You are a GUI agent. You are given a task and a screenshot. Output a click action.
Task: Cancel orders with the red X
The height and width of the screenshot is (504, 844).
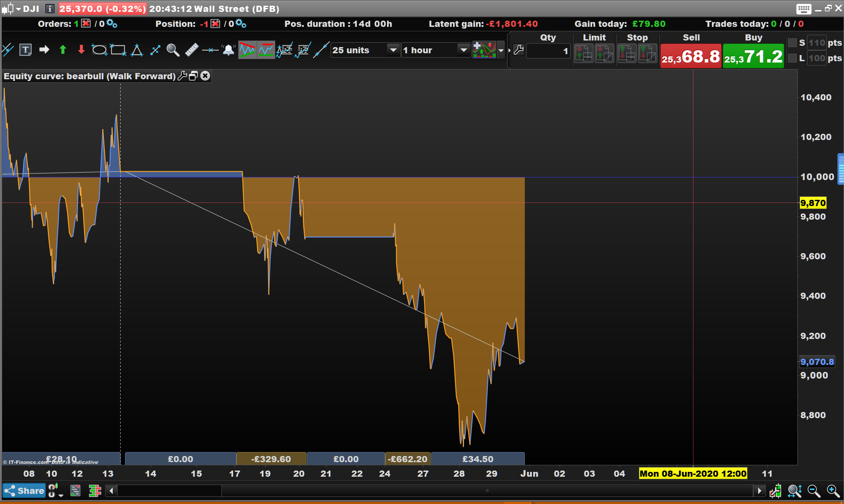86,23
